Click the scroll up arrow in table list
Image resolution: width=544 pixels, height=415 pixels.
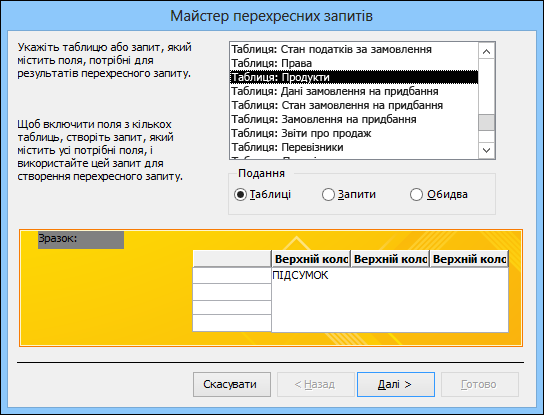(486, 52)
